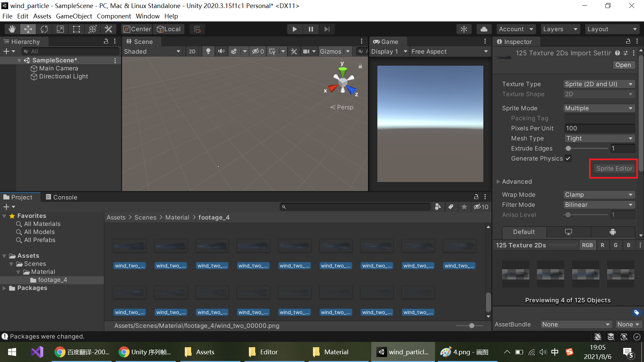The height and width of the screenshot is (362, 644).
Task: Open the GameObject menu
Action: click(x=74, y=16)
